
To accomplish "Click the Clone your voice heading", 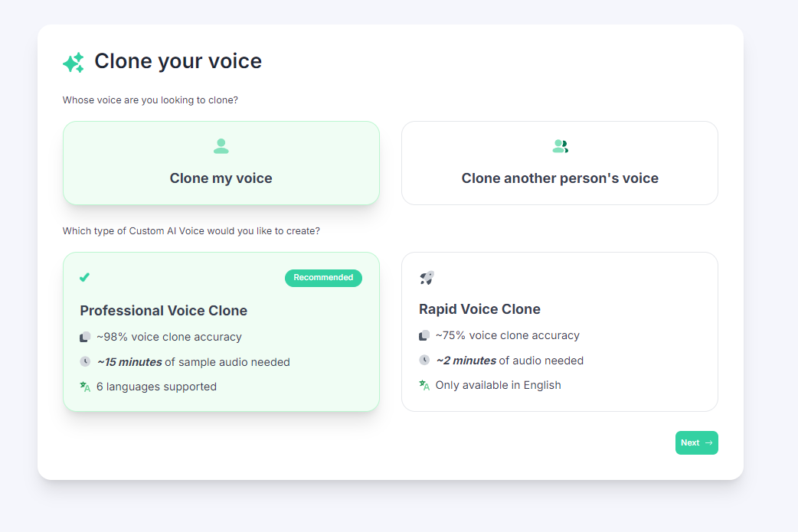I will click(178, 61).
